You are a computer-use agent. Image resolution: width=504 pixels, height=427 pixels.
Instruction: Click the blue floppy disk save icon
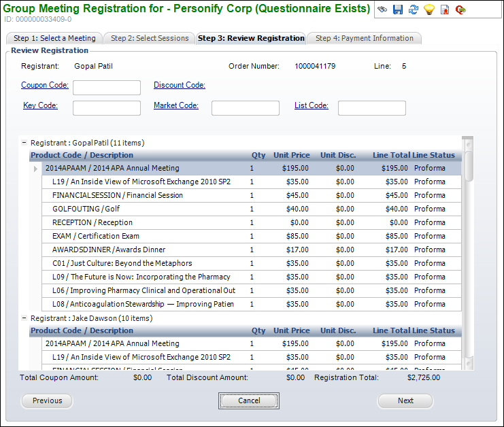[x=398, y=10]
